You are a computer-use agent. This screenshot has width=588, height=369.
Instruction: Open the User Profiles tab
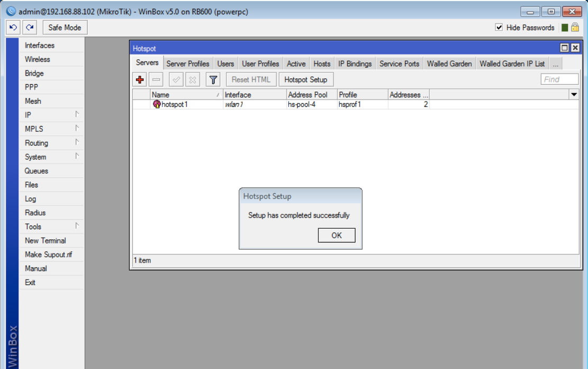point(261,64)
